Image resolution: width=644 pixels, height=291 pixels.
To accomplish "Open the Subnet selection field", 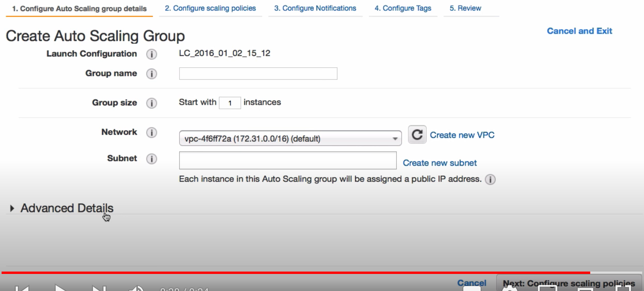I will tap(288, 160).
